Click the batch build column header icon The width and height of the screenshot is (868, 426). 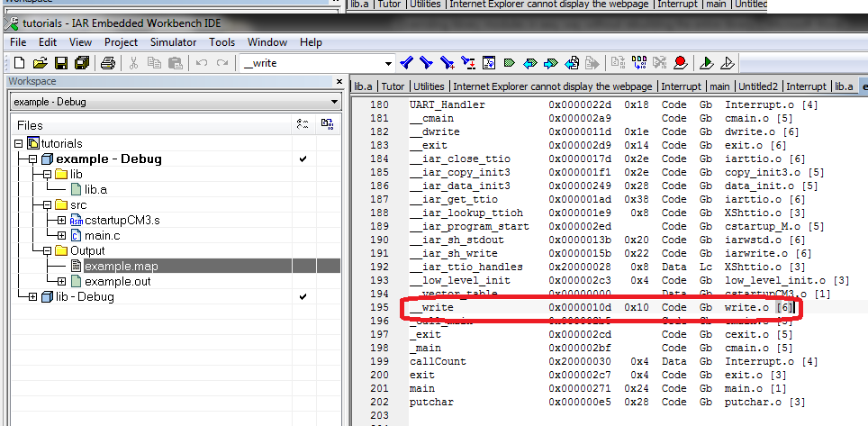[x=328, y=125]
